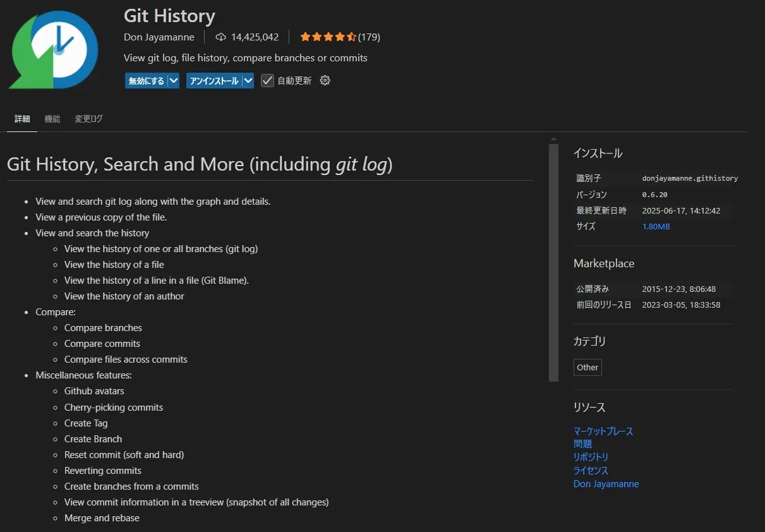Image resolution: width=765 pixels, height=532 pixels.
Task: Toggle the 自動更新 checkbox
Action: click(x=267, y=80)
